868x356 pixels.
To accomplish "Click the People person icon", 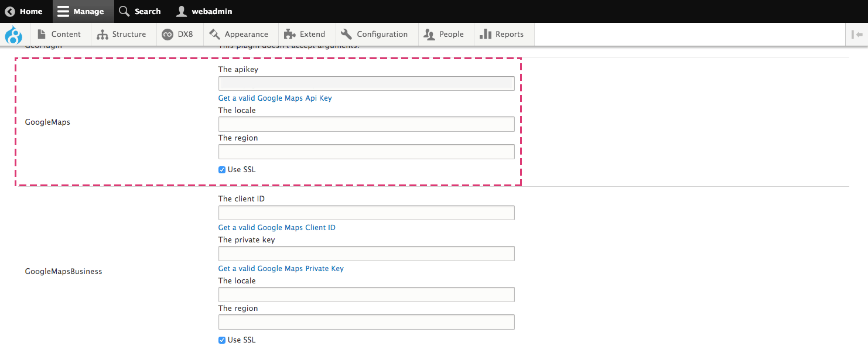I will [x=429, y=35].
